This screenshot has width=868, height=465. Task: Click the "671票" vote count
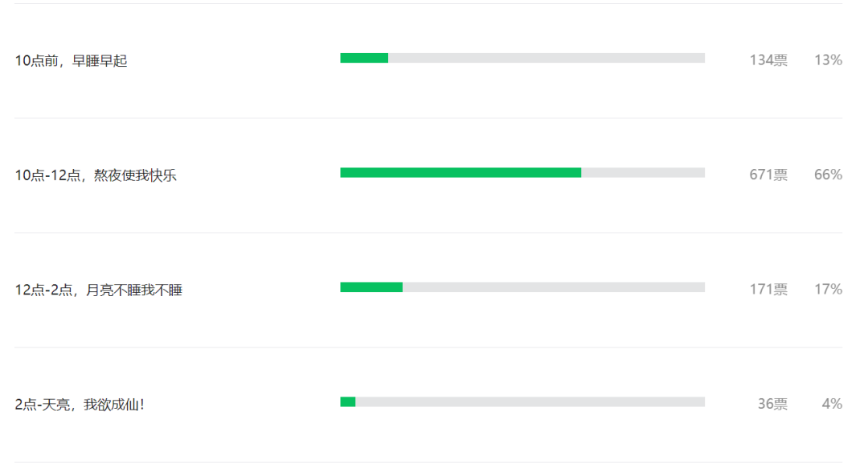(768, 175)
